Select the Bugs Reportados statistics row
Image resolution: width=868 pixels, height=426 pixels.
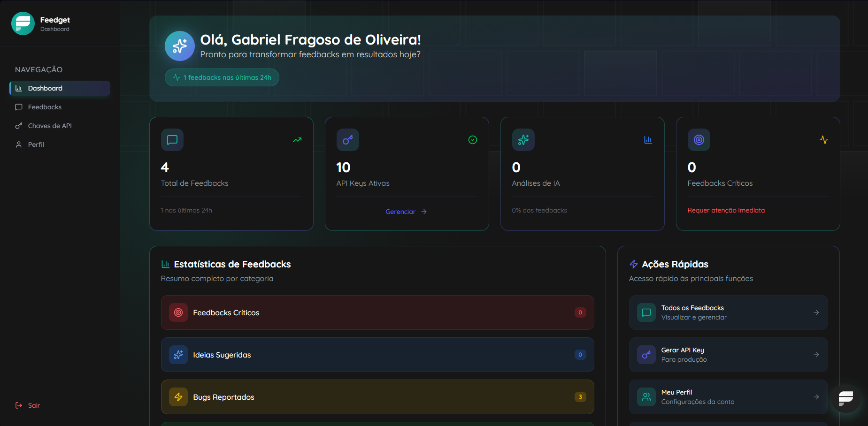377,397
